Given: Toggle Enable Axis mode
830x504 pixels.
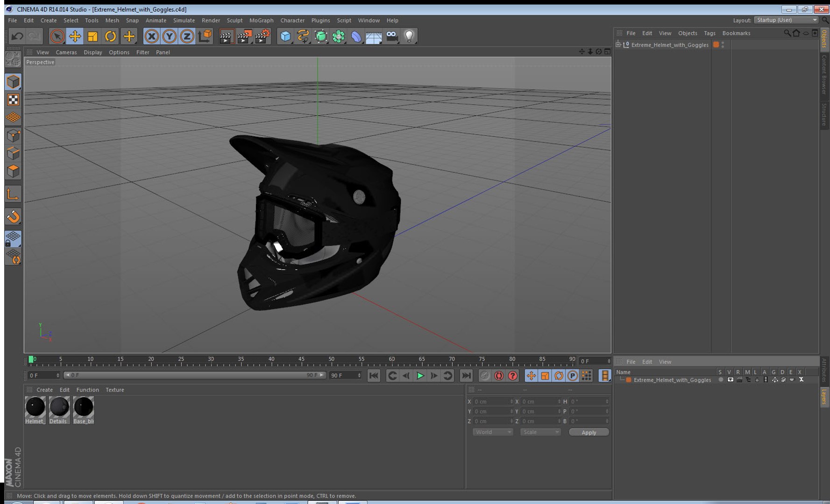Looking at the screenshot, I should click(x=13, y=194).
